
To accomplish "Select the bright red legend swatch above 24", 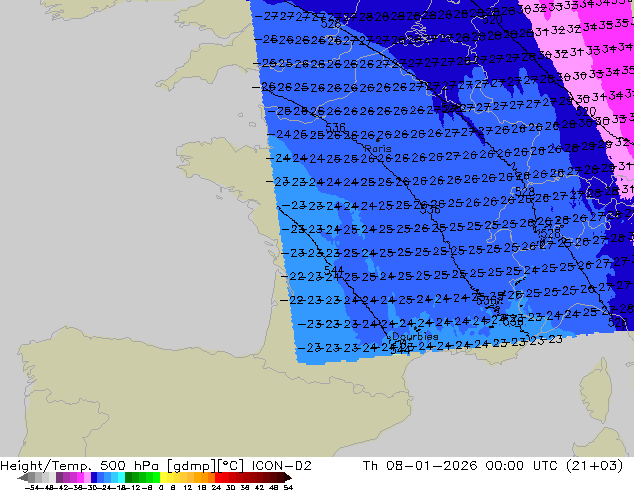I will (218, 477).
